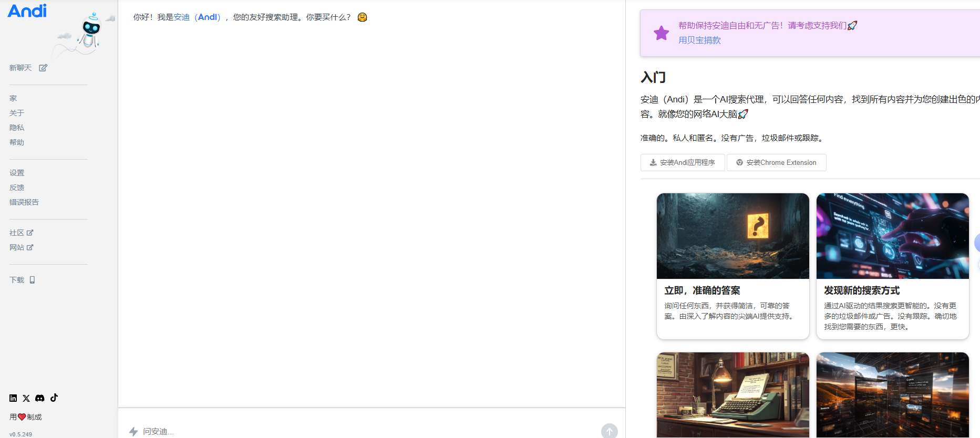
Task: Click external link icon beside 网站
Action: 30,247
